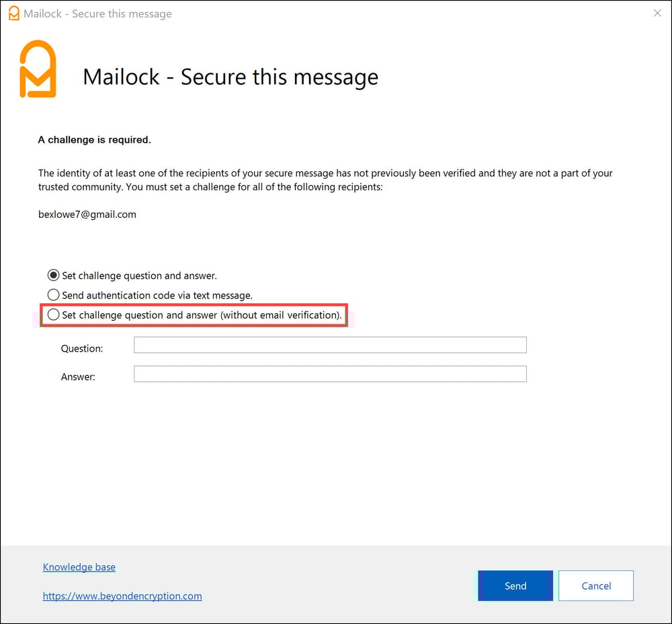This screenshot has height=624, width=672.
Task: Click the small Mailock icon in title bar
Action: tap(13, 13)
